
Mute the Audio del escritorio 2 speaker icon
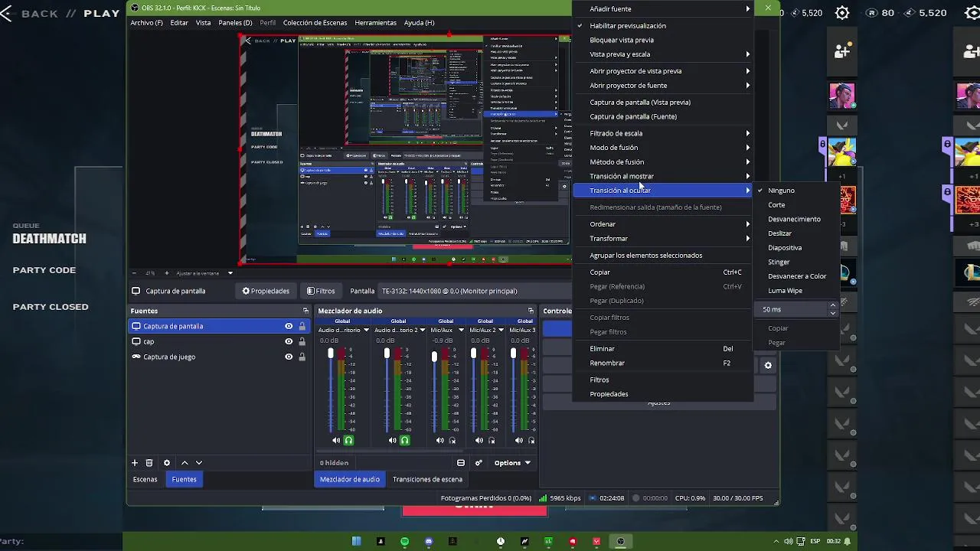coord(393,440)
